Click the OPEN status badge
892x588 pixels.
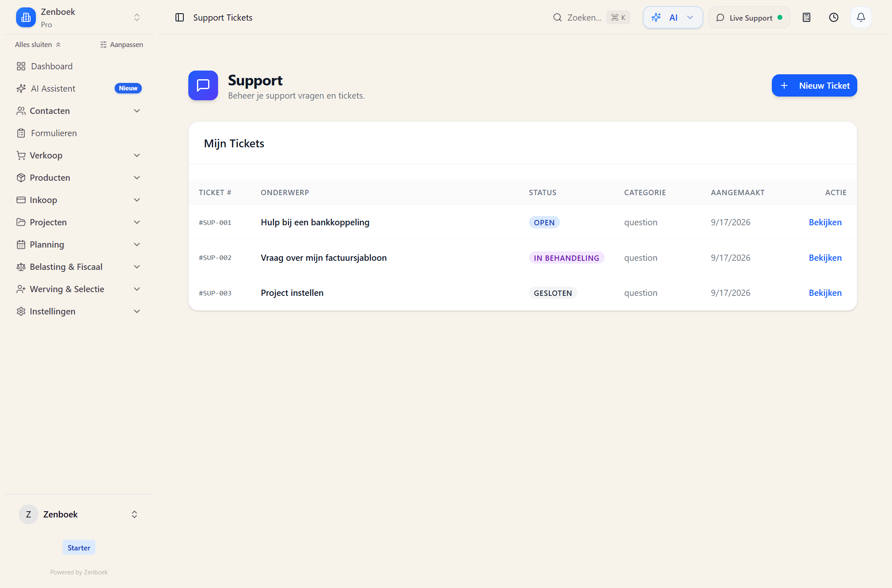544,222
